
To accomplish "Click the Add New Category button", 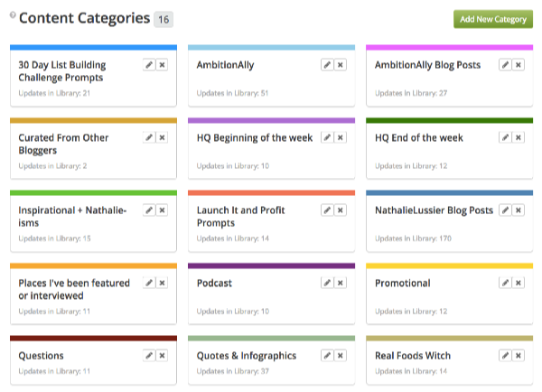I will point(493,19).
